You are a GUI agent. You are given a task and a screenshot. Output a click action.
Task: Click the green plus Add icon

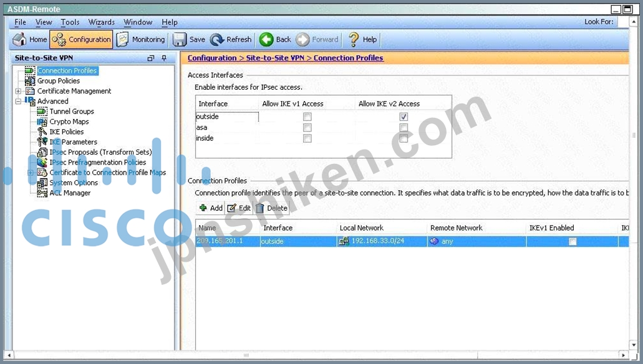(203, 208)
